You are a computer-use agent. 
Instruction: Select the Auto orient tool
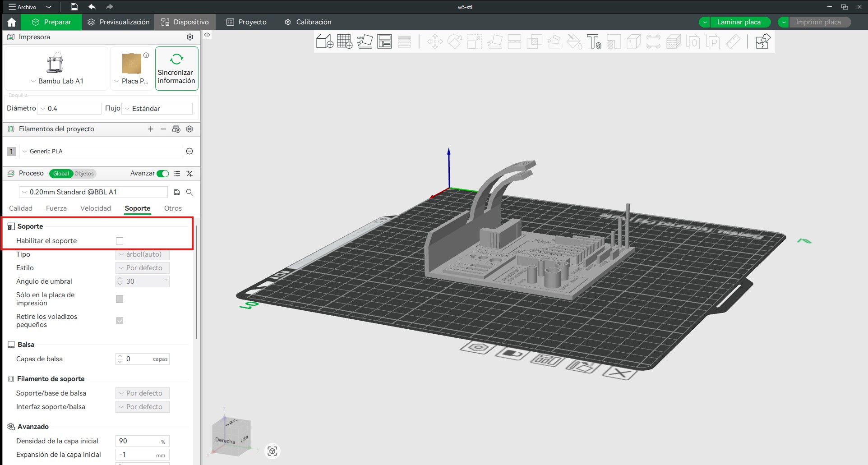click(x=365, y=41)
